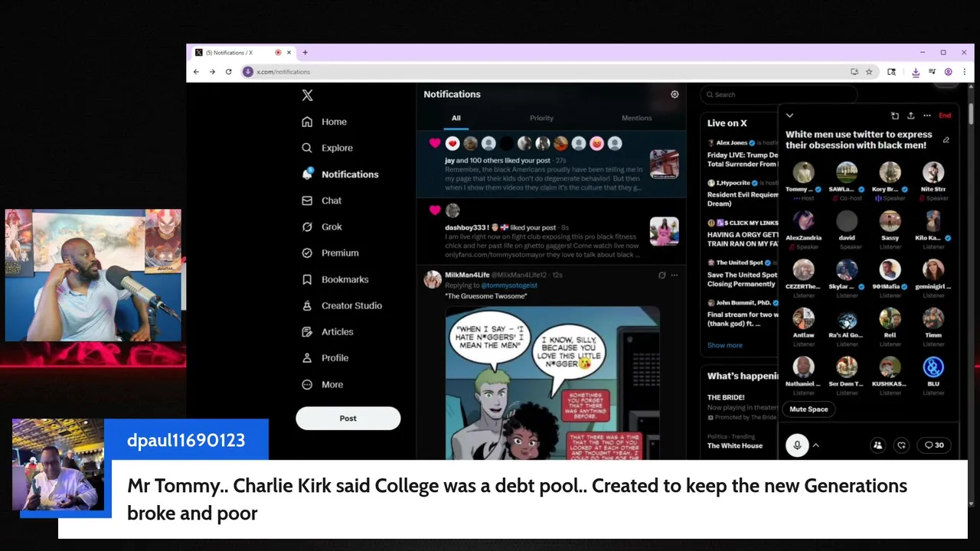
Task: Open the jay and 100 others liked notification
Action: pyautogui.click(x=551, y=165)
